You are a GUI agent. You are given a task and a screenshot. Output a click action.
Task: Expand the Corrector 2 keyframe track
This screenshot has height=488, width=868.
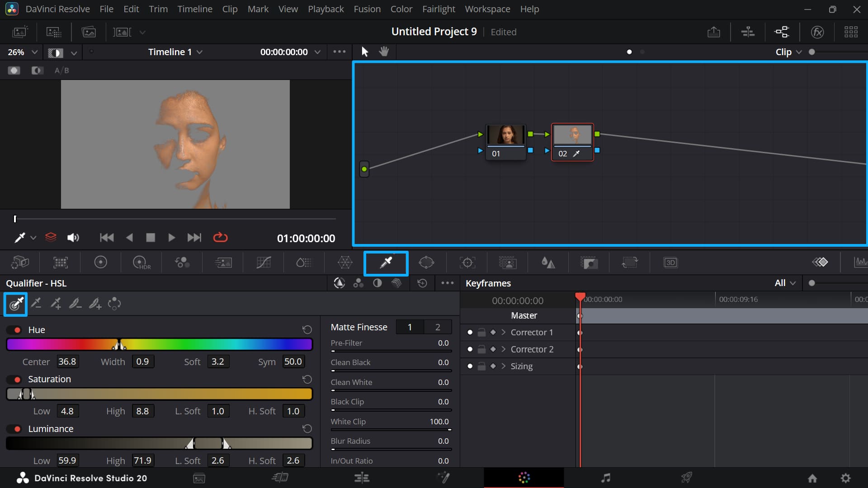(503, 349)
